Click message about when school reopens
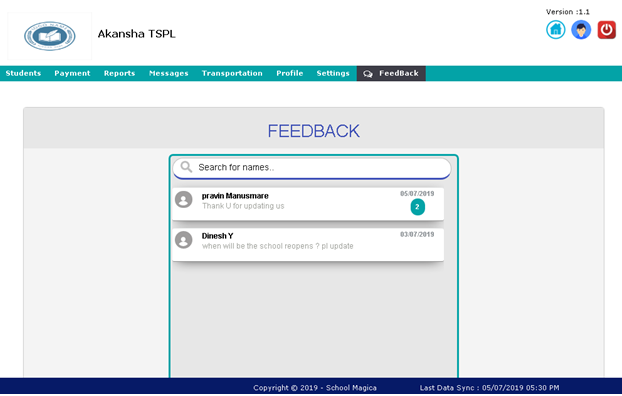 click(277, 246)
